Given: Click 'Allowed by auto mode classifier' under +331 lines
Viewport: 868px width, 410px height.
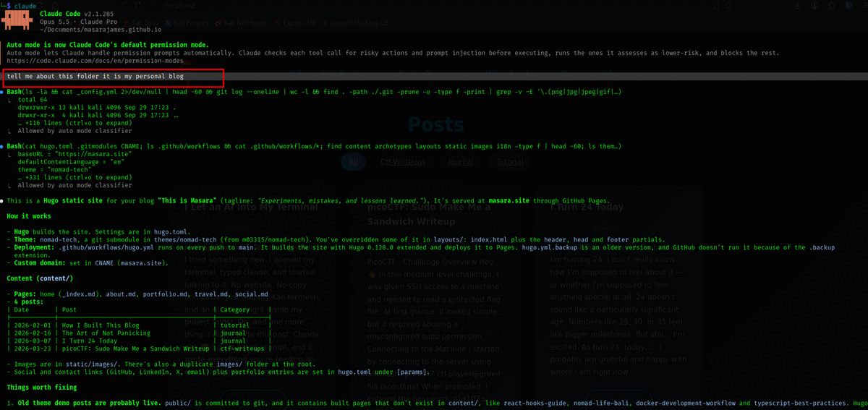Looking at the screenshot, I should (75, 185).
